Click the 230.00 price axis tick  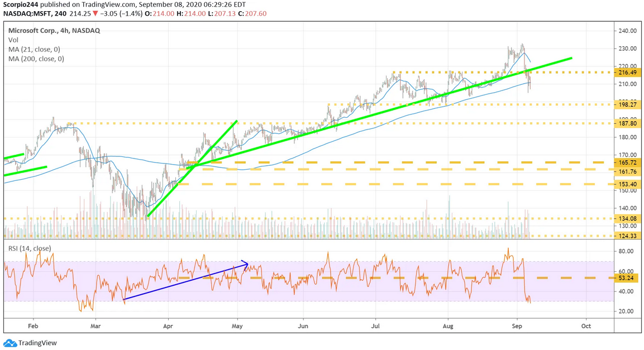pyautogui.click(x=628, y=49)
